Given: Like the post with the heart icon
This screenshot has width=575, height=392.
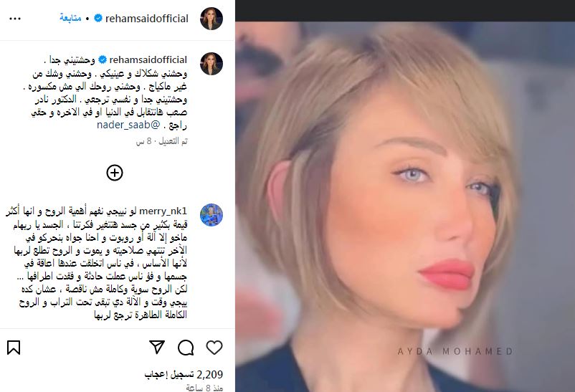Looking at the screenshot, I should 214,348.
